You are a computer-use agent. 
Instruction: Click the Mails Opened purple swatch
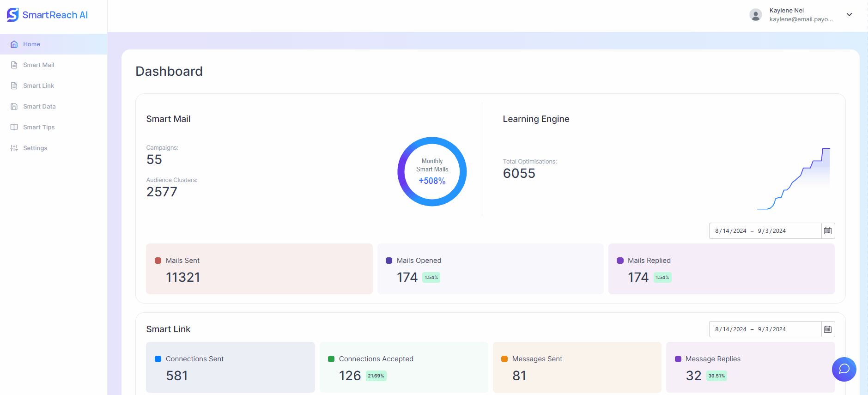(389, 261)
